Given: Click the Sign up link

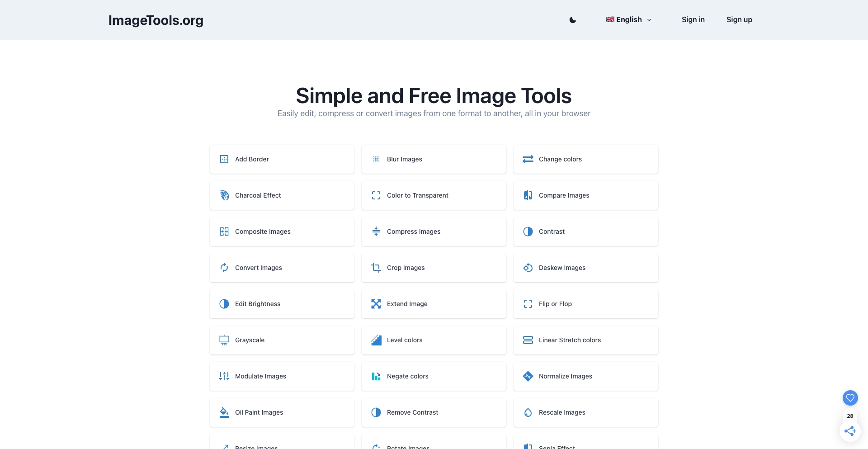Looking at the screenshot, I should [739, 19].
